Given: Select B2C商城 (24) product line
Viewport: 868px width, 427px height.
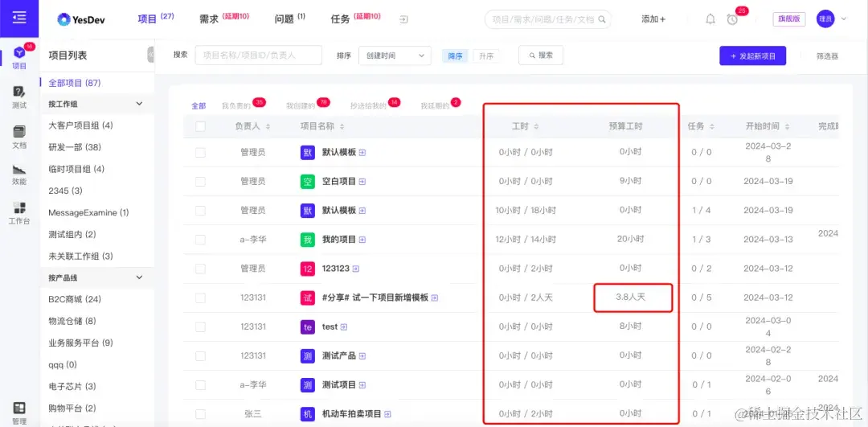Looking at the screenshot, I should 75,299.
